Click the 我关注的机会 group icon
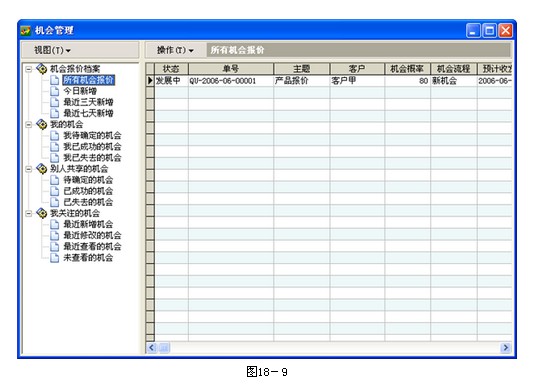This screenshot has width=534, height=389. 42,213
